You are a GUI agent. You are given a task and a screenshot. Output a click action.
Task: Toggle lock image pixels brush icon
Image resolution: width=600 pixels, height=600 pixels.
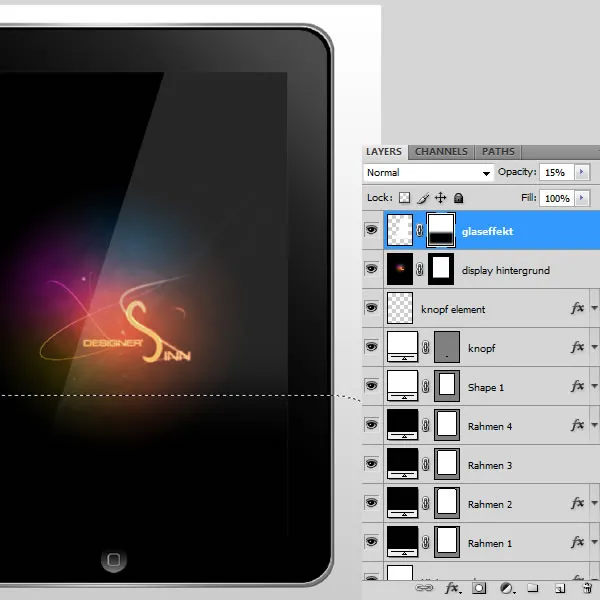[423, 198]
